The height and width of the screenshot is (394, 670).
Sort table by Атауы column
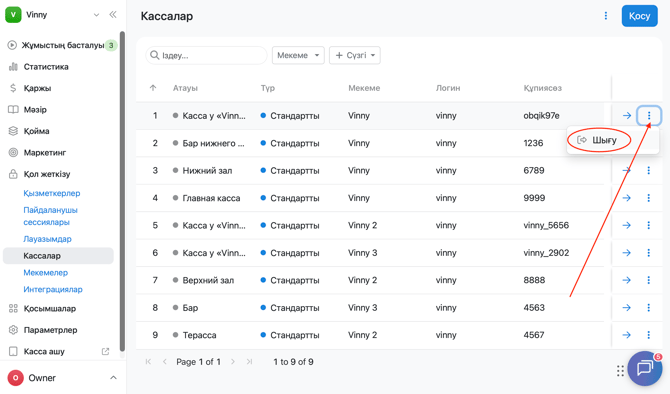click(x=185, y=88)
